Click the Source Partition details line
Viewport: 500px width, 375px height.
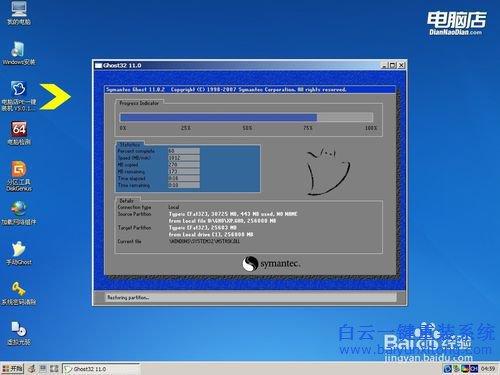pyautogui.click(x=233, y=214)
